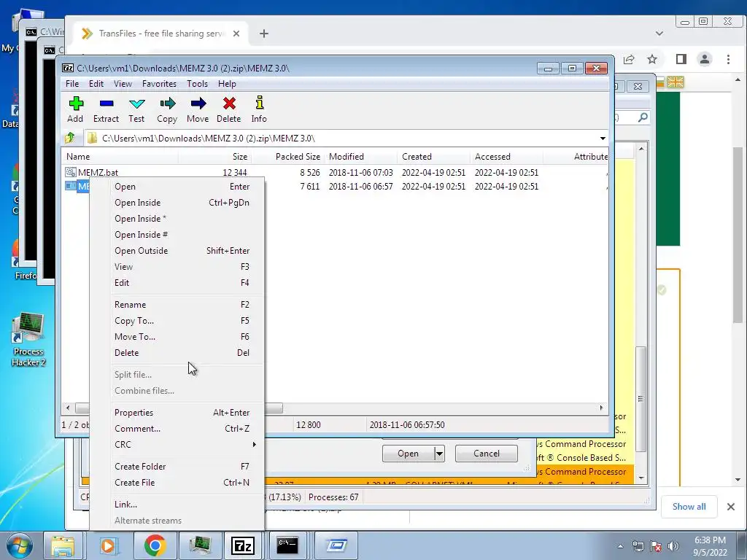
Task: Open a new Chrome tab
Action: [x=264, y=34]
